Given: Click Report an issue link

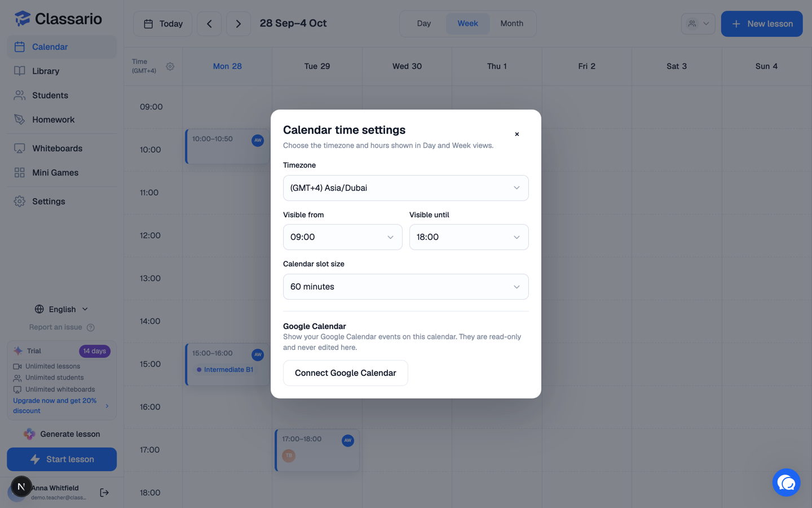Looking at the screenshot, I should pos(56,327).
